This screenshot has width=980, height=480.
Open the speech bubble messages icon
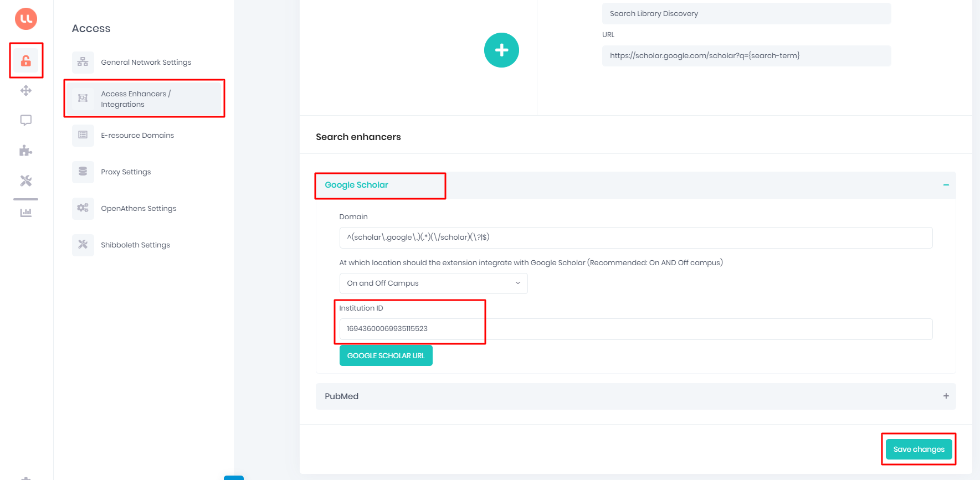click(x=26, y=120)
